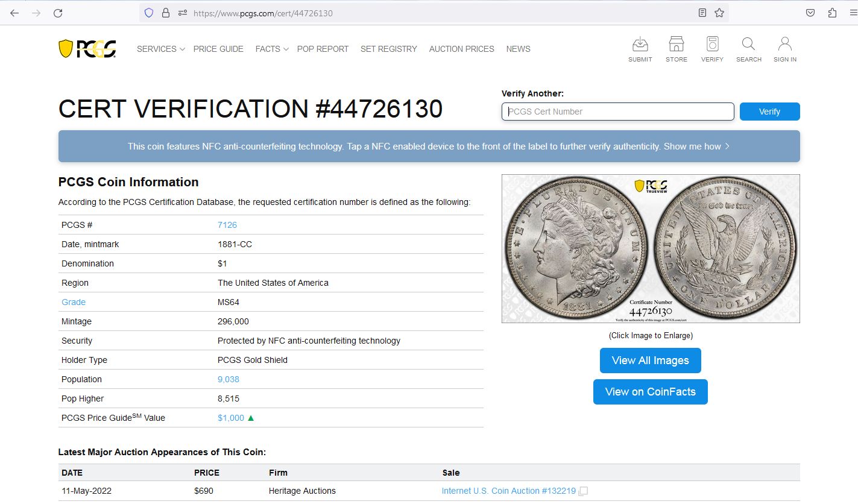This screenshot has width=858, height=504.
Task: Select the Mintage value 296,000
Action: coord(233,321)
